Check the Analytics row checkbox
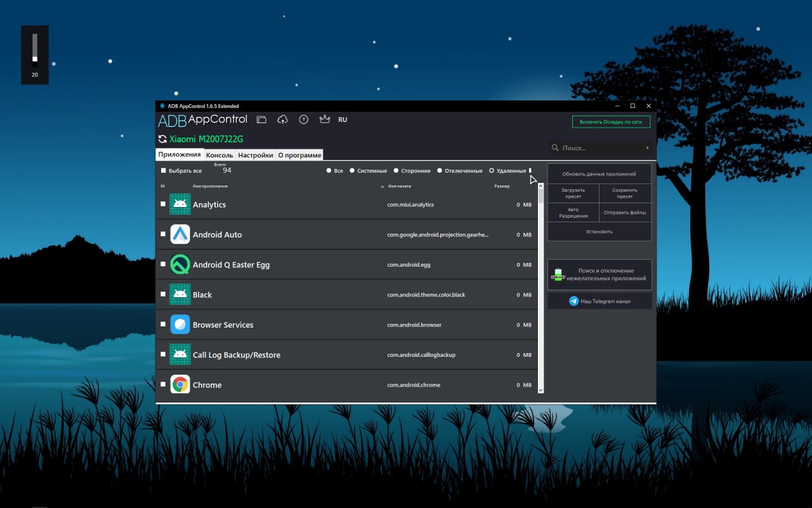Image resolution: width=812 pixels, height=508 pixels. point(163,204)
